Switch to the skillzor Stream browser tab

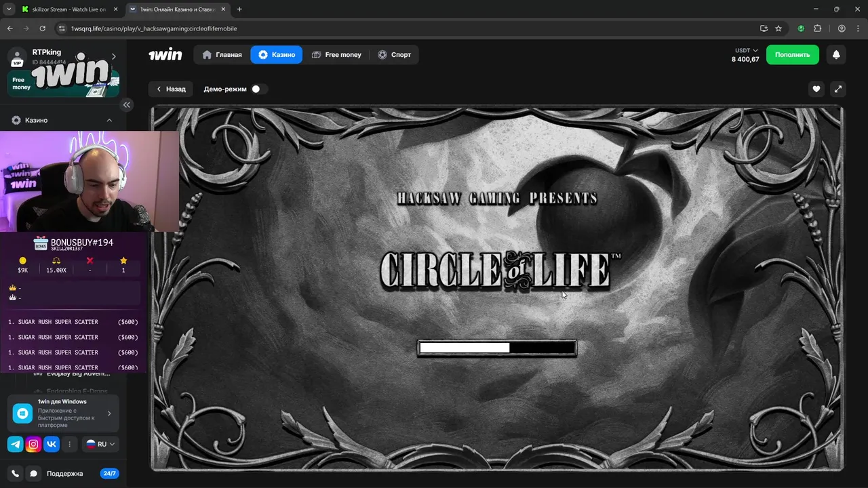tap(68, 9)
